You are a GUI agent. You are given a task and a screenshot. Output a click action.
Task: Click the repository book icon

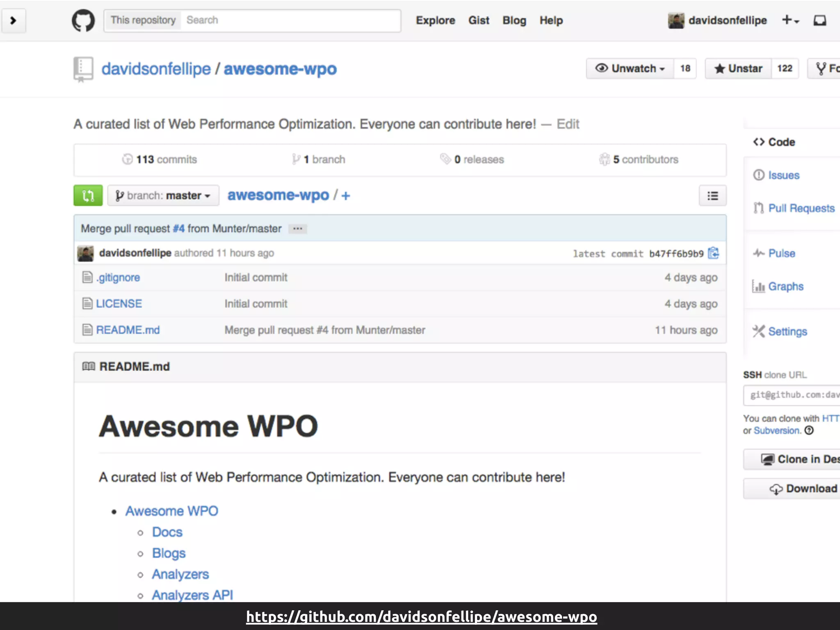(83, 69)
